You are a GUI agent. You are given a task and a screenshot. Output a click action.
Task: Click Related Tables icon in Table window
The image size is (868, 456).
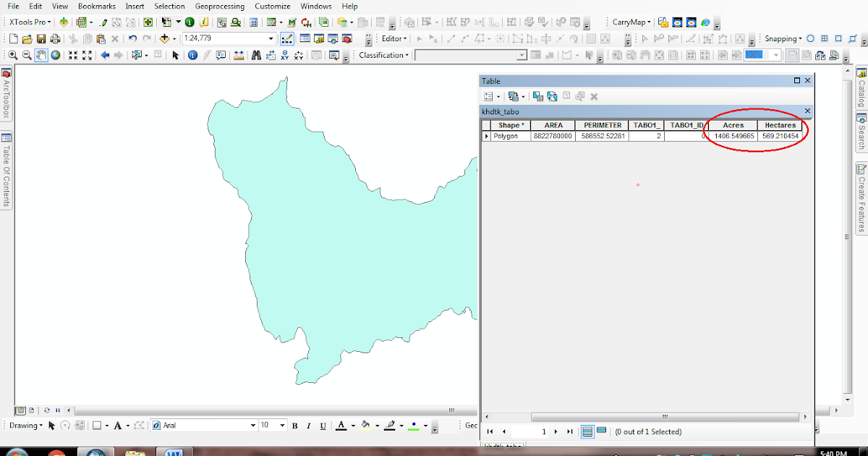[x=513, y=96]
